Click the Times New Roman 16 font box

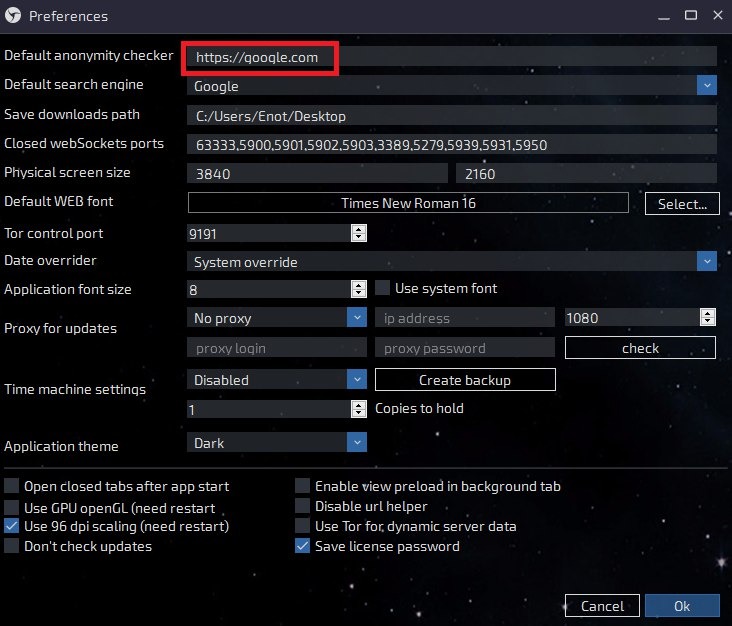coord(408,203)
